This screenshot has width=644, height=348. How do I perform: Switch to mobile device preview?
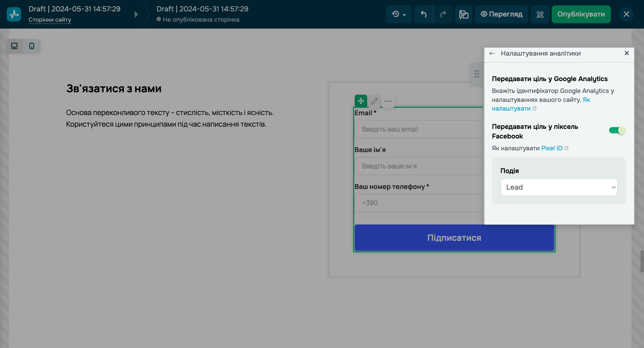32,46
